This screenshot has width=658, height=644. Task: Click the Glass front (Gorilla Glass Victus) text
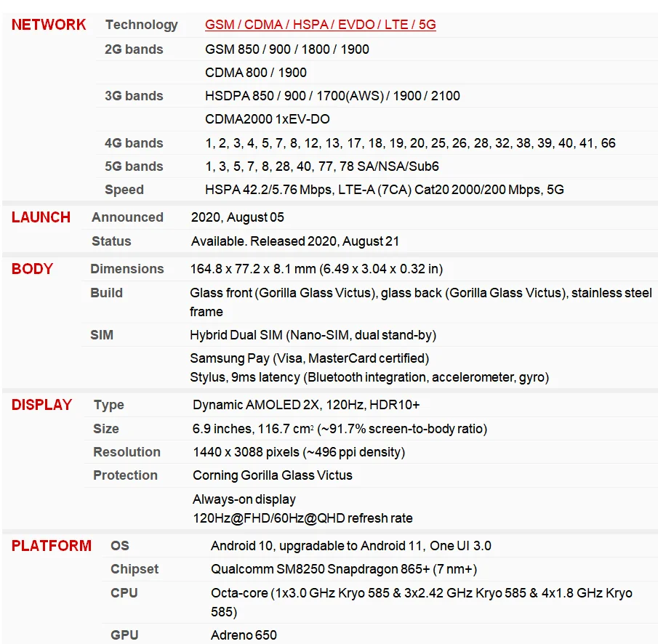421,302
